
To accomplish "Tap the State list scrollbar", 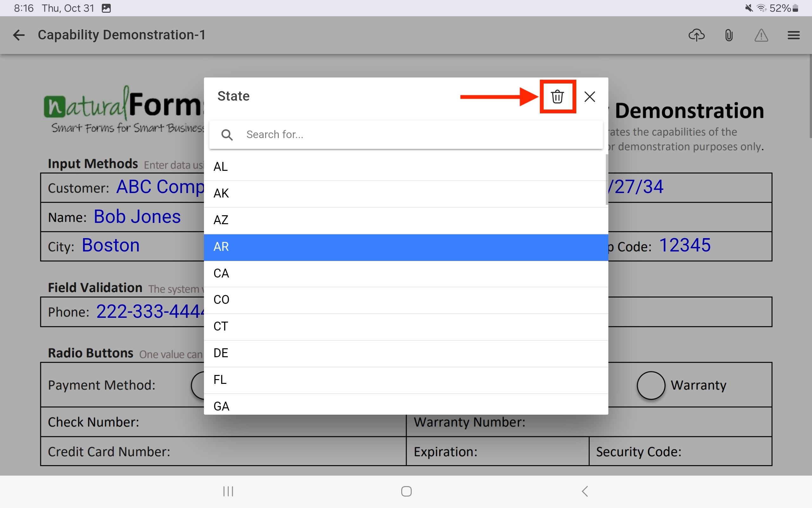I will pyautogui.click(x=607, y=179).
